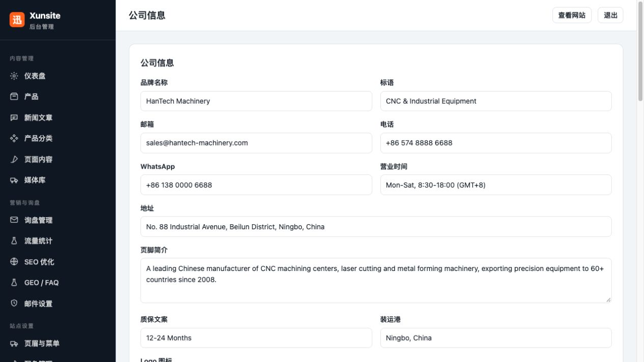
Task: Click the 品牌名称 field label
Action: (x=154, y=82)
